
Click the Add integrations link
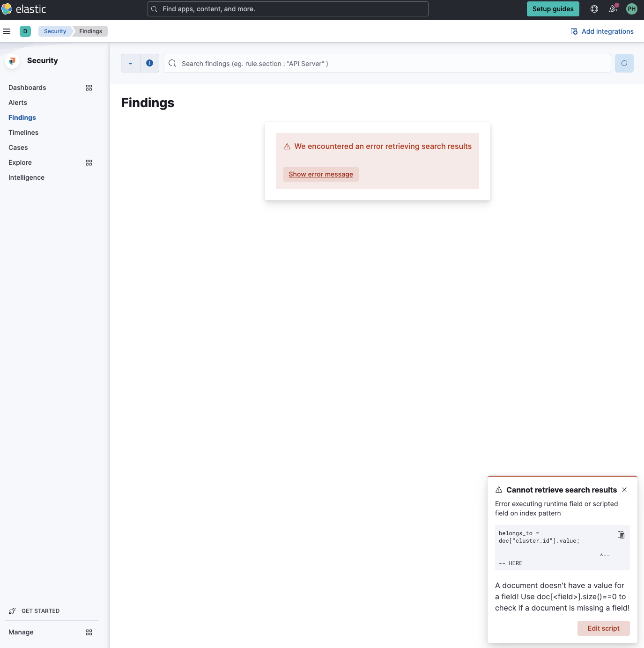point(607,31)
